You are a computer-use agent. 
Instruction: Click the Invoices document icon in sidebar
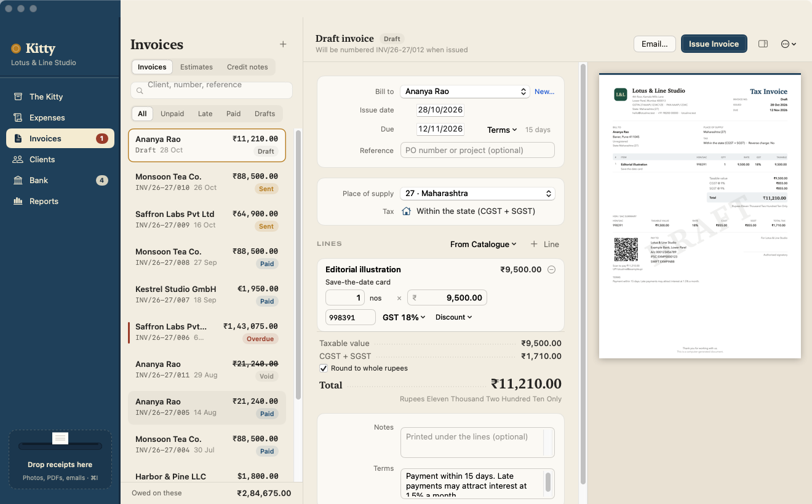click(18, 138)
